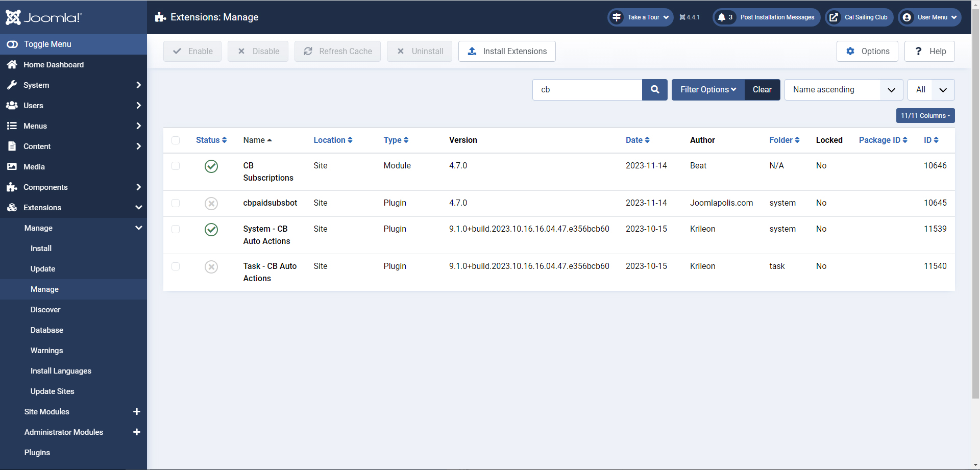Image resolution: width=980 pixels, height=470 pixels.
Task: Expand the System submenu chevron
Action: (x=138, y=85)
